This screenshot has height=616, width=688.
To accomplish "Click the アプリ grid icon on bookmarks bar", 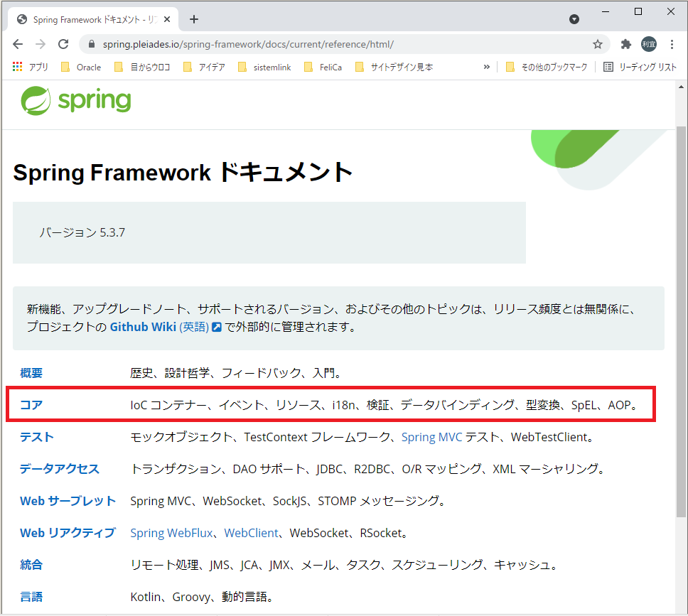I will click(17, 67).
